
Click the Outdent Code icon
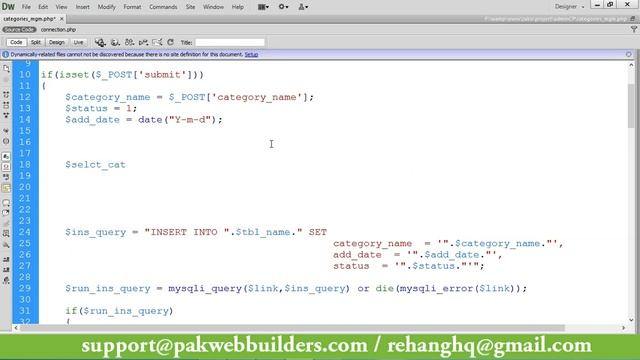point(6,269)
